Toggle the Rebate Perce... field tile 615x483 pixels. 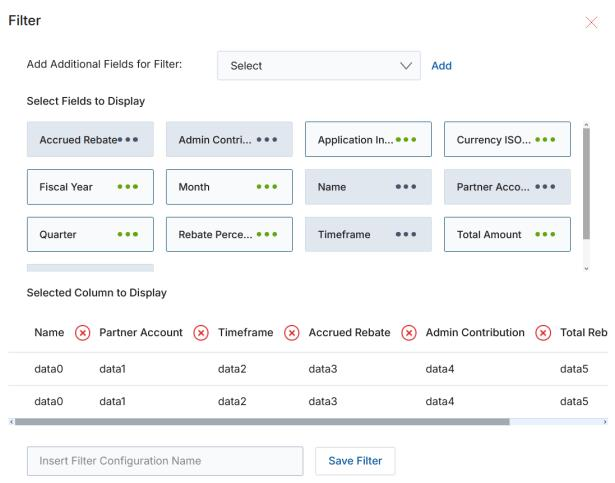point(229,234)
